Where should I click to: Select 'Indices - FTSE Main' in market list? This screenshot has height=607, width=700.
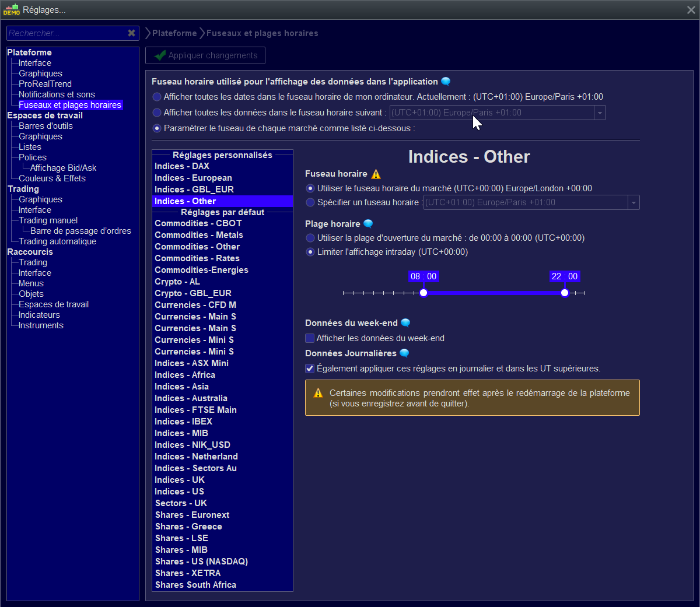click(x=222, y=410)
